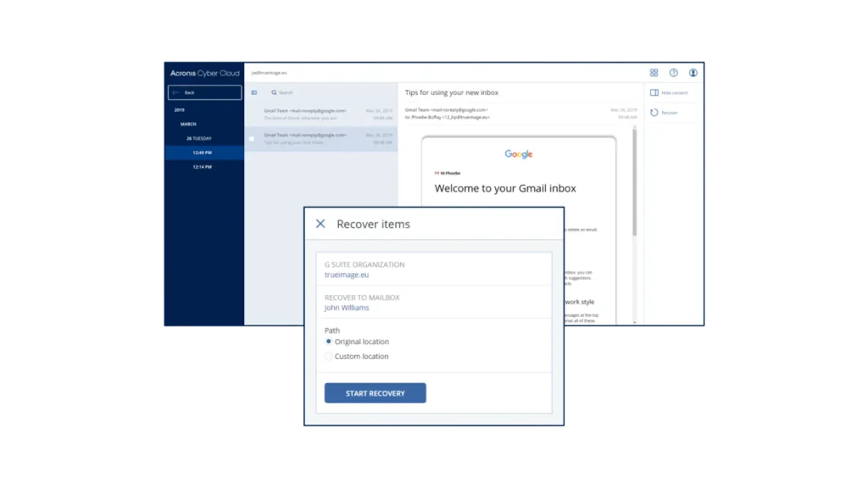868x488 pixels.
Task: Open the help question mark icon
Action: pos(673,73)
